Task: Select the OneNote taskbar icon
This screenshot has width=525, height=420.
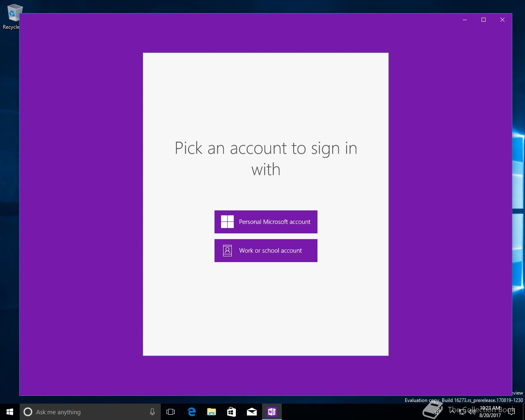Action: tap(272, 412)
